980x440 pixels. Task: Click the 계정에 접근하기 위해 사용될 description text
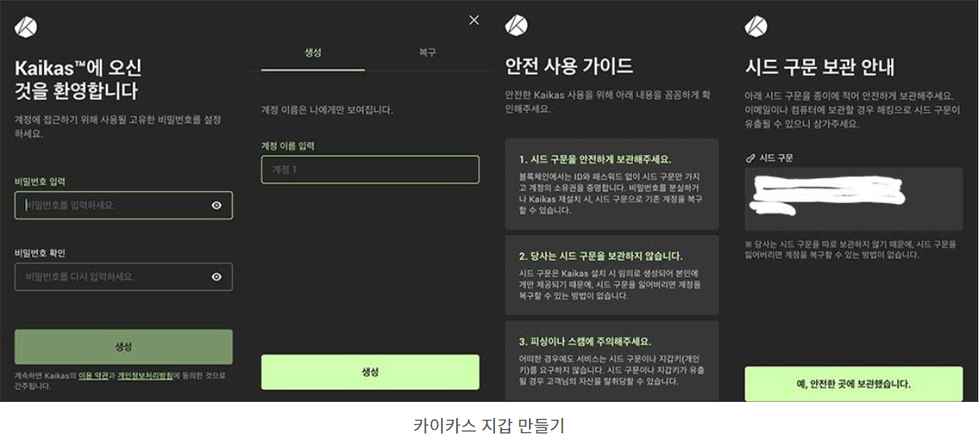[118, 126]
